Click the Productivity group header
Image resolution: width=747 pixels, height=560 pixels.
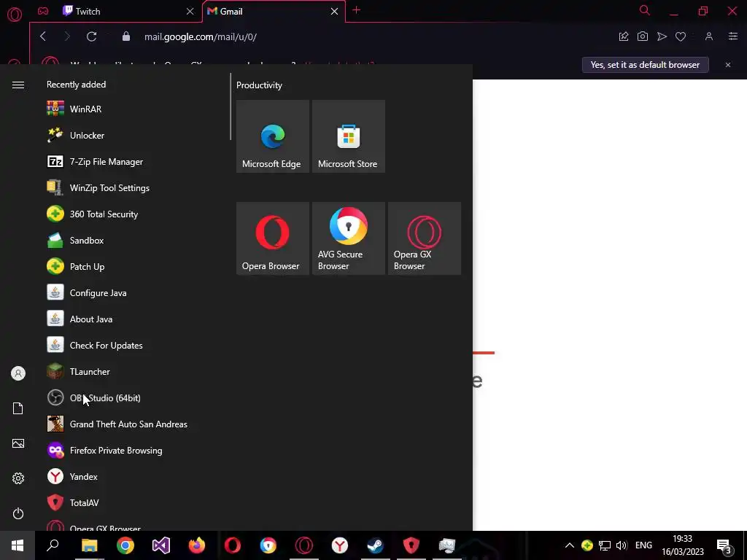point(259,85)
